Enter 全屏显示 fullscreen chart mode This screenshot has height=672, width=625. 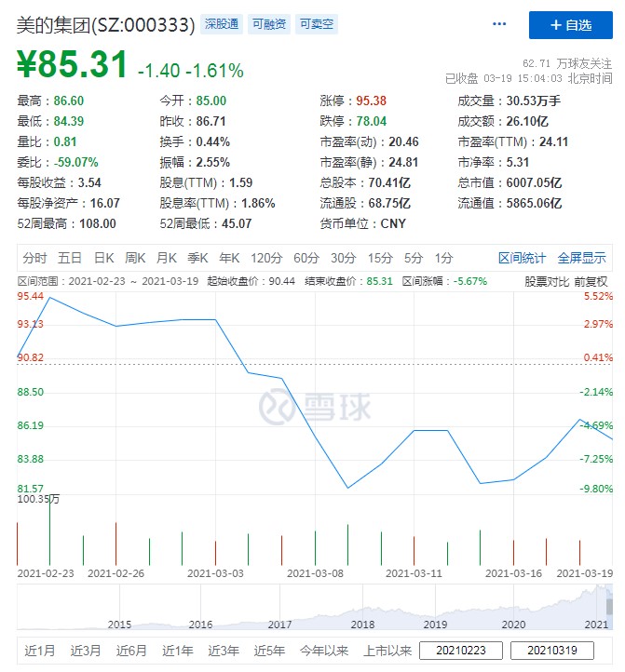coord(582,258)
